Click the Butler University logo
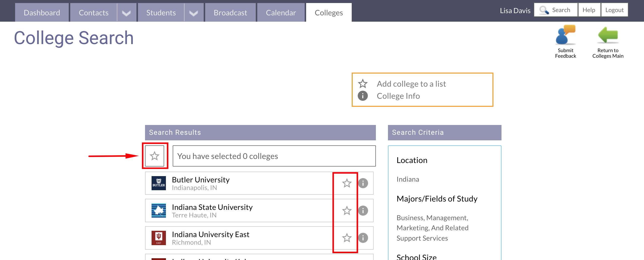This screenshot has height=260, width=644. click(159, 183)
